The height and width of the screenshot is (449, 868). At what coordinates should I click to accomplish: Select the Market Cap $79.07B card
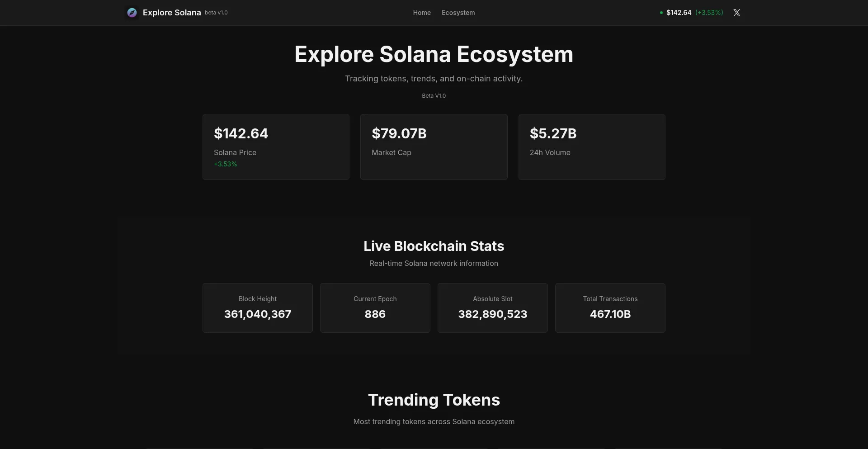click(434, 147)
